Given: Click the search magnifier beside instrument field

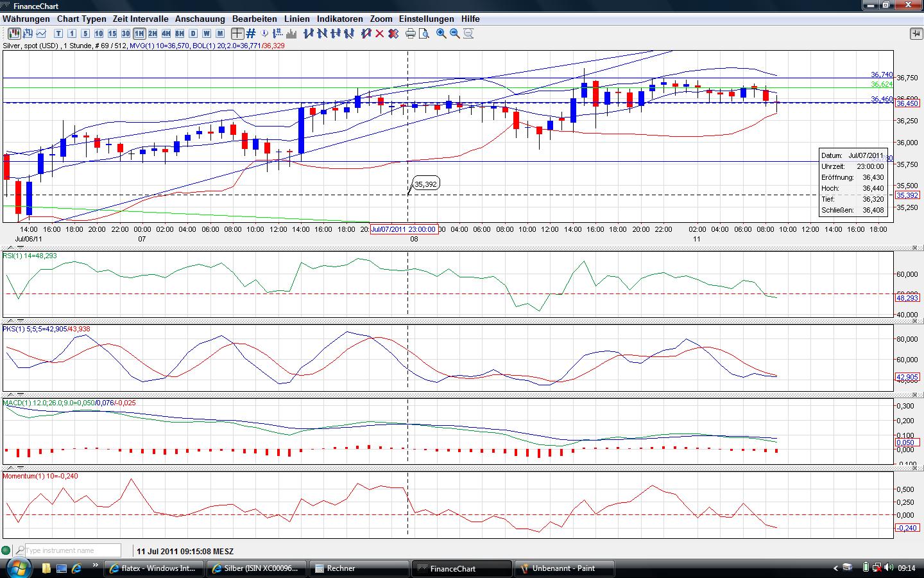Looking at the screenshot, I should coord(20,550).
